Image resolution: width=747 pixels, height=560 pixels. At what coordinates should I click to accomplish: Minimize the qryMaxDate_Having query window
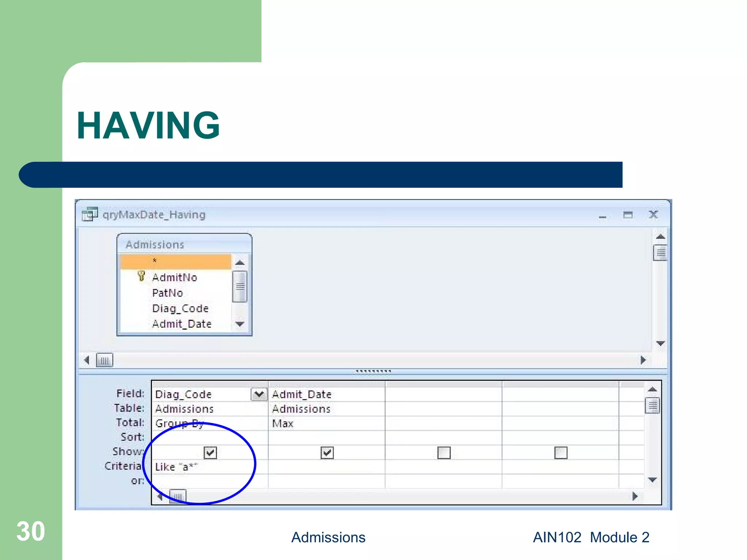click(602, 216)
